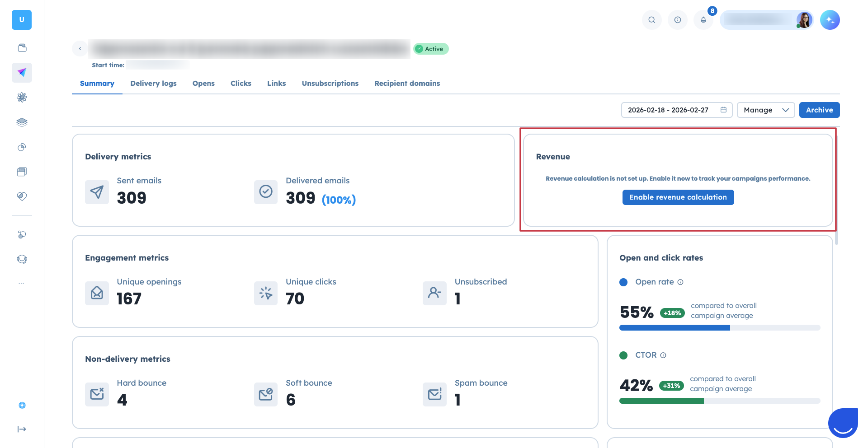Viewport: 868px width, 448px height.
Task: Go back using the chevron button
Action: point(80,49)
